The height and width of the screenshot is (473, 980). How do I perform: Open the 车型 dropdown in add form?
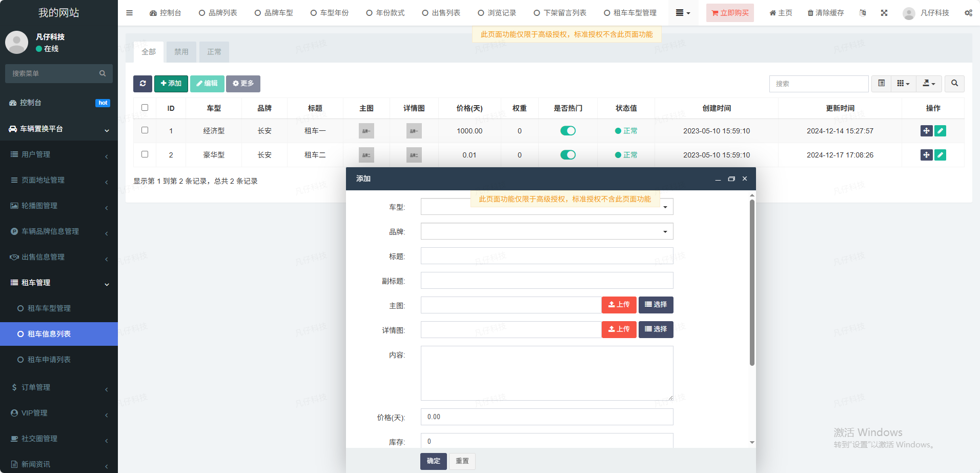pyautogui.click(x=546, y=207)
